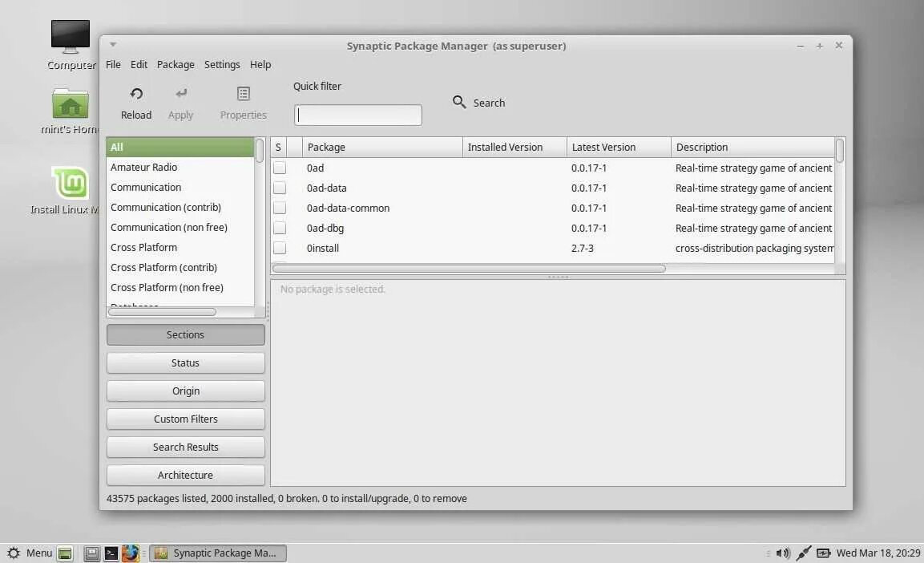
Task: Click the 2.7-3 latest version cell
Action: click(x=583, y=248)
